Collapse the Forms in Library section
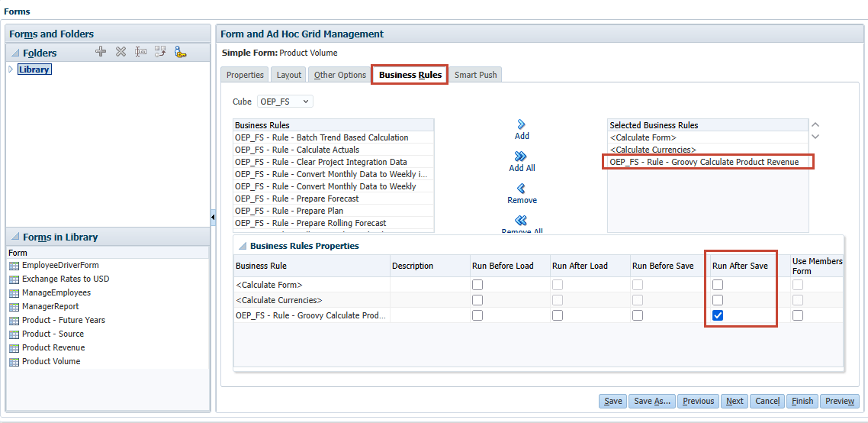The height and width of the screenshot is (423, 868). [x=15, y=237]
